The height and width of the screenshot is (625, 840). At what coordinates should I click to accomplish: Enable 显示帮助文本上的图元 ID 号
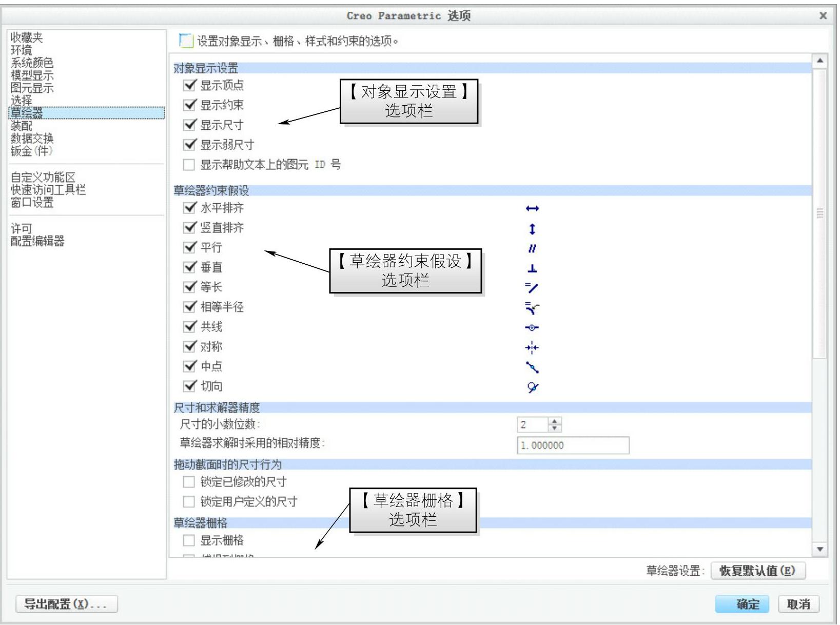tap(189, 165)
